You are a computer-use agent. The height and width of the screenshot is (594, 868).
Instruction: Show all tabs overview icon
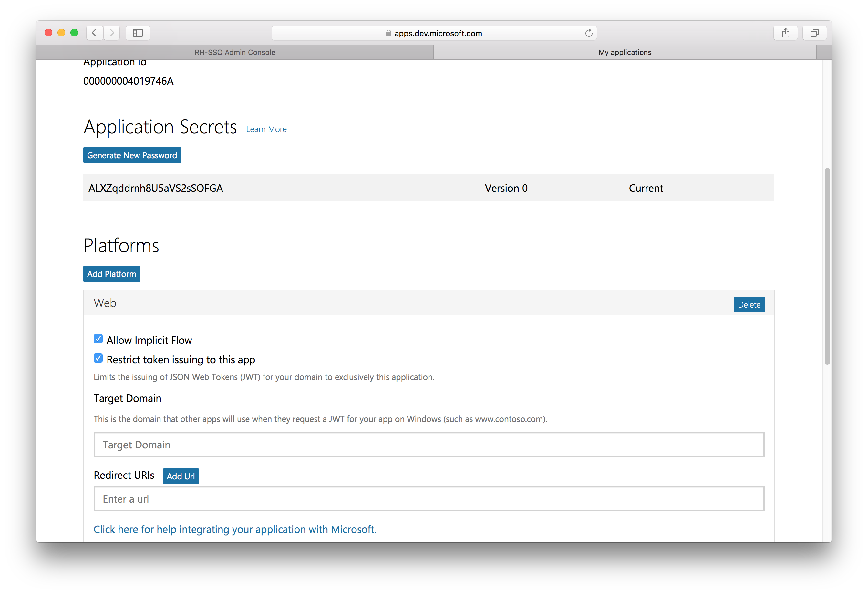[815, 33]
